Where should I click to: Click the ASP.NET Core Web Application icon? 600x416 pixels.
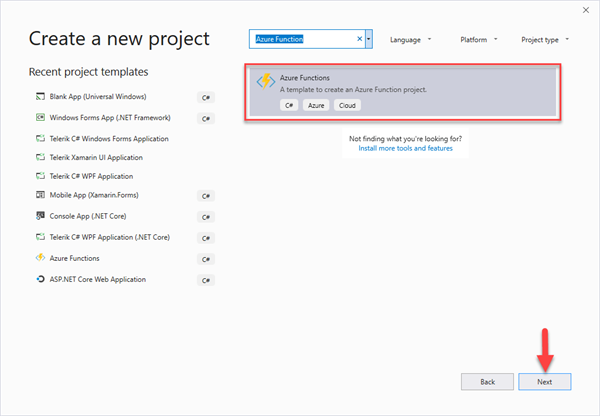point(40,279)
